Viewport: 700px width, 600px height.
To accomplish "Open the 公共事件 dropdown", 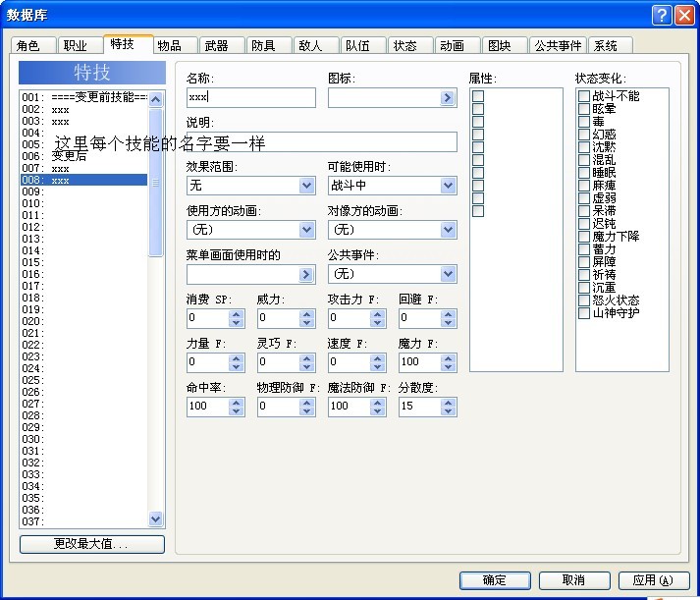I will [448, 274].
